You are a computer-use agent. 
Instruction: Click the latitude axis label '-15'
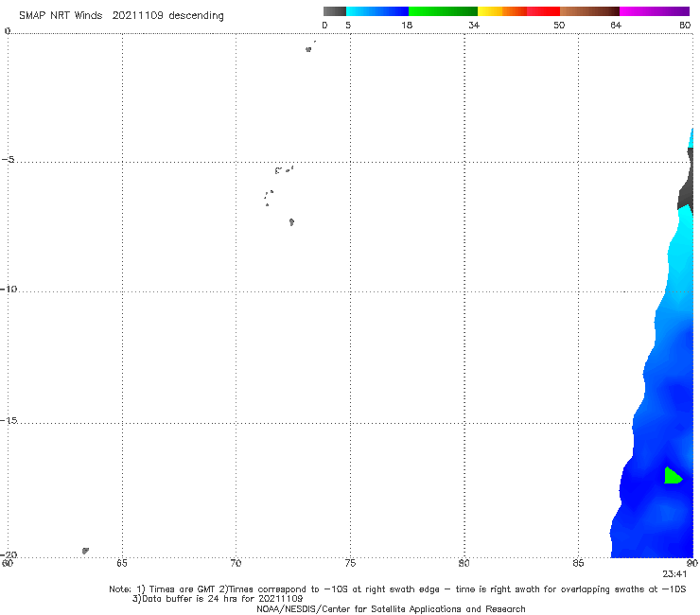(x=9, y=420)
